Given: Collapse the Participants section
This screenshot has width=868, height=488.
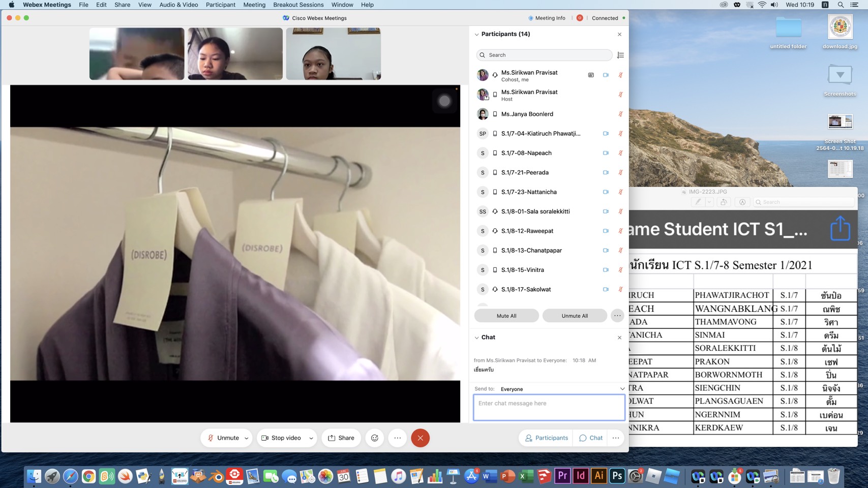Looking at the screenshot, I should click(476, 34).
